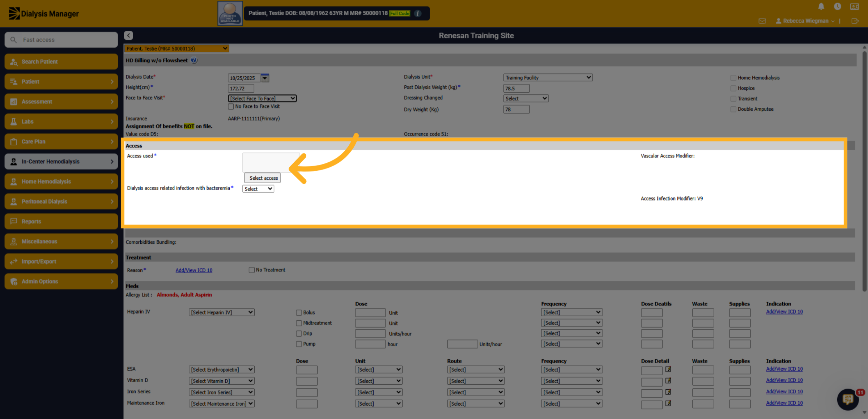The width and height of the screenshot is (868, 419).
Task: Open the Select Erythropoietin dropdown
Action: (221, 369)
